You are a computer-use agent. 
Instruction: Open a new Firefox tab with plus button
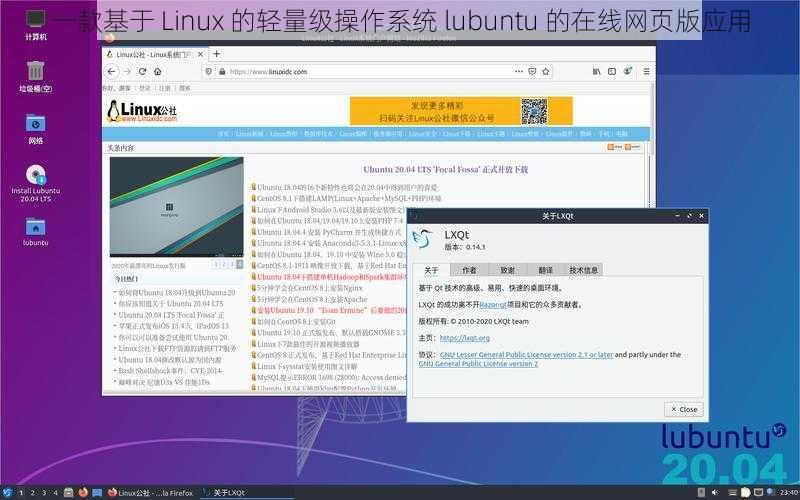[x=217, y=54]
